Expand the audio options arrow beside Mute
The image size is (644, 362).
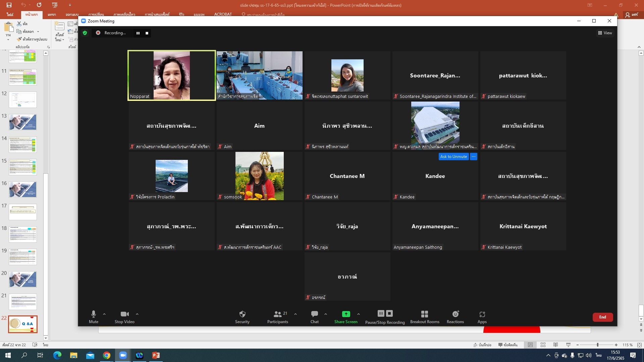point(104,314)
